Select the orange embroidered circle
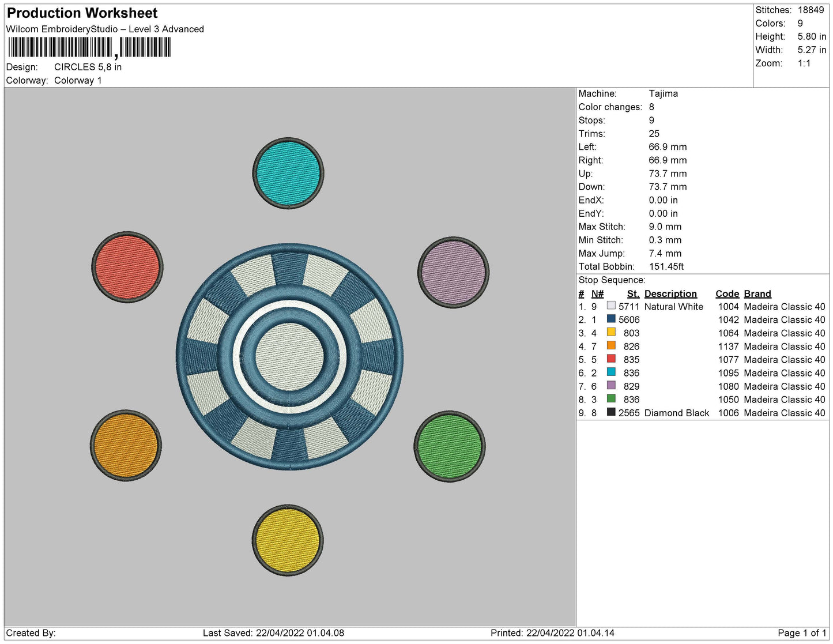The height and width of the screenshot is (644, 833). pyautogui.click(x=126, y=446)
